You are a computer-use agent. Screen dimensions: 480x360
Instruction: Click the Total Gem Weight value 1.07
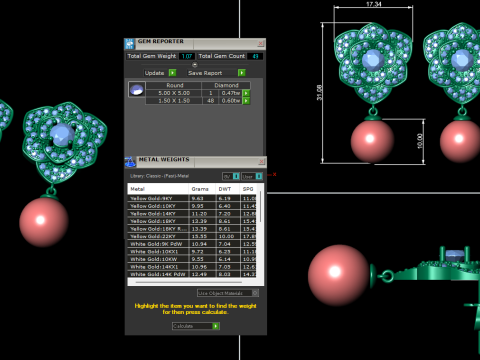187,56
